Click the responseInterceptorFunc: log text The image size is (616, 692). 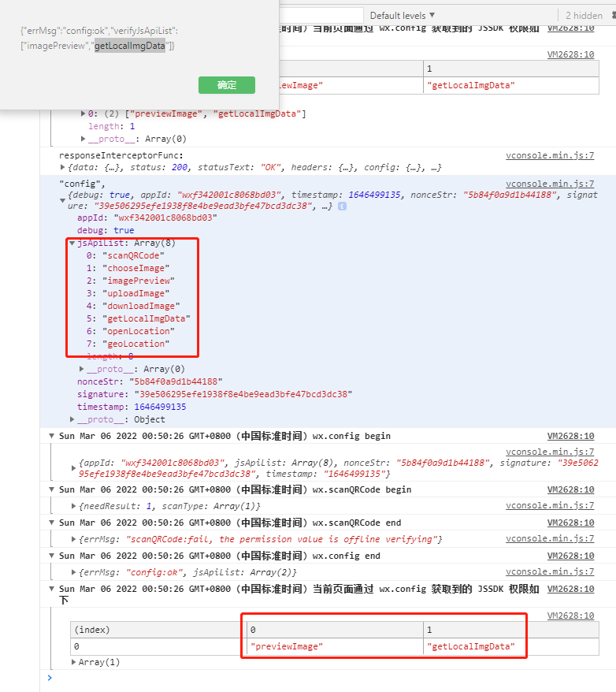pos(121,155)
